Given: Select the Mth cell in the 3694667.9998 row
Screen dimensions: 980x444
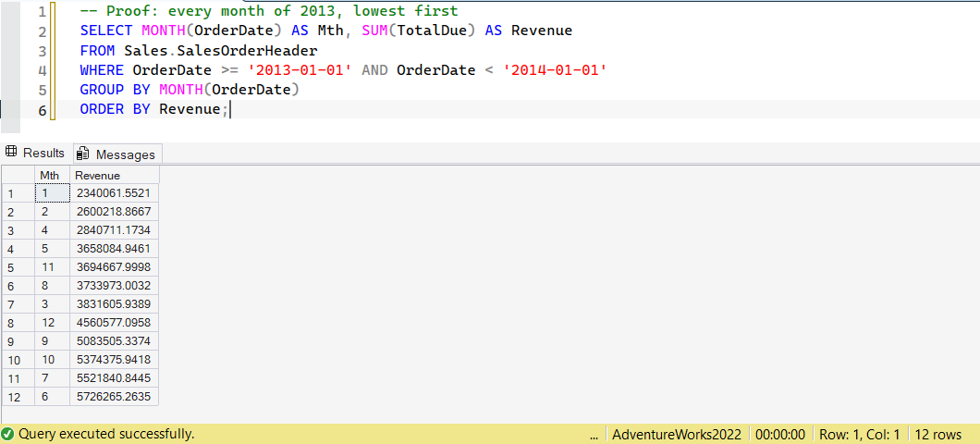Looking at the screenshot, I should pos(52,267).
